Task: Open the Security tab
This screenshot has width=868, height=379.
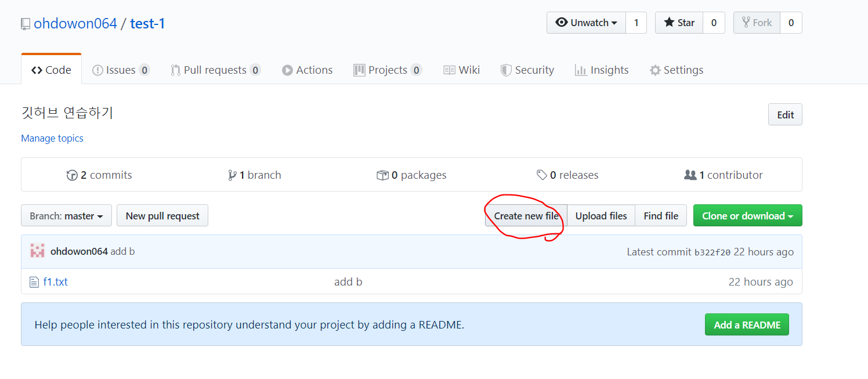Action: [x=527, y=70]
